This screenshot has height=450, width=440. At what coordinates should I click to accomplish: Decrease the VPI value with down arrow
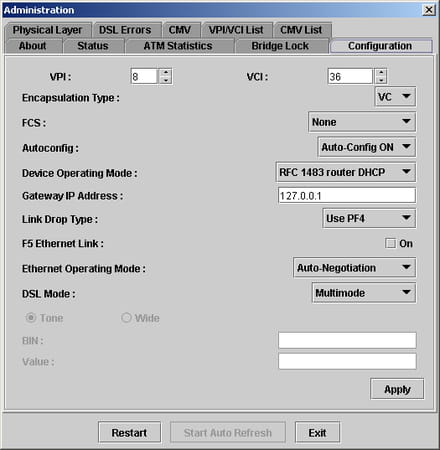pos(166,80)
